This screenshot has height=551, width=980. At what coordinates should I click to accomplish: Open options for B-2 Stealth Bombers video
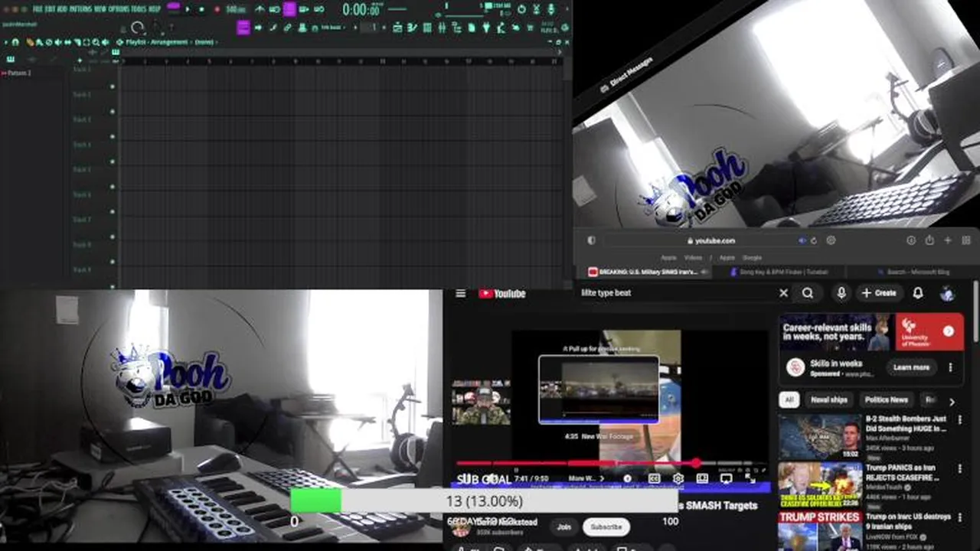tap(960, 420)
